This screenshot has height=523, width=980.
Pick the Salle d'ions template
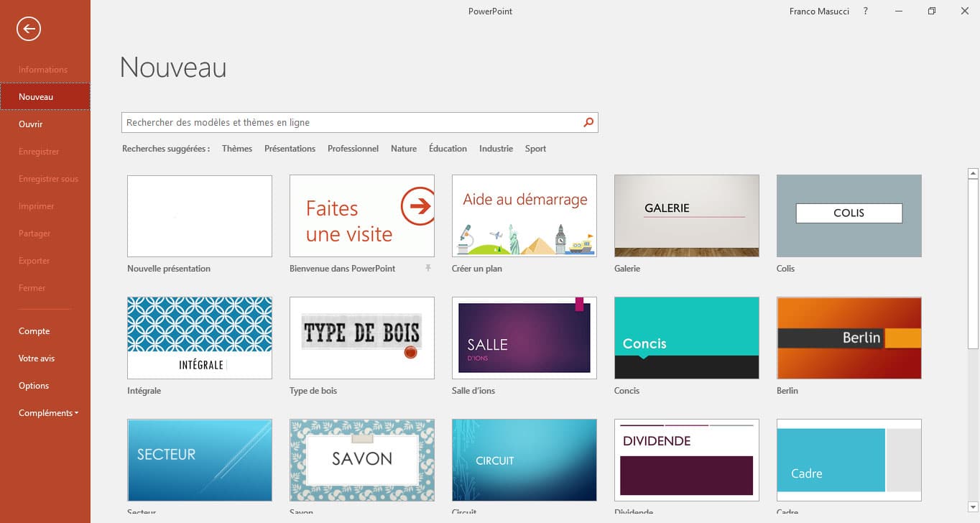coord(524,338)
